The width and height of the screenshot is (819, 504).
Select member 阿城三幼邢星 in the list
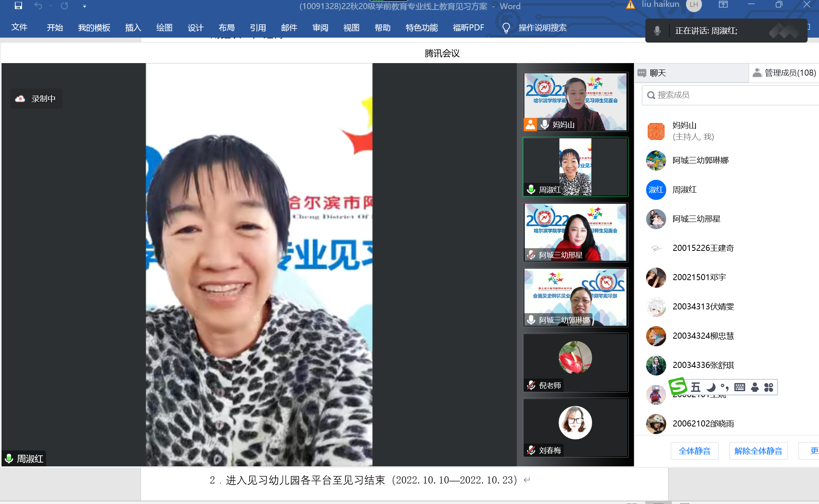[x=727, y=219]
